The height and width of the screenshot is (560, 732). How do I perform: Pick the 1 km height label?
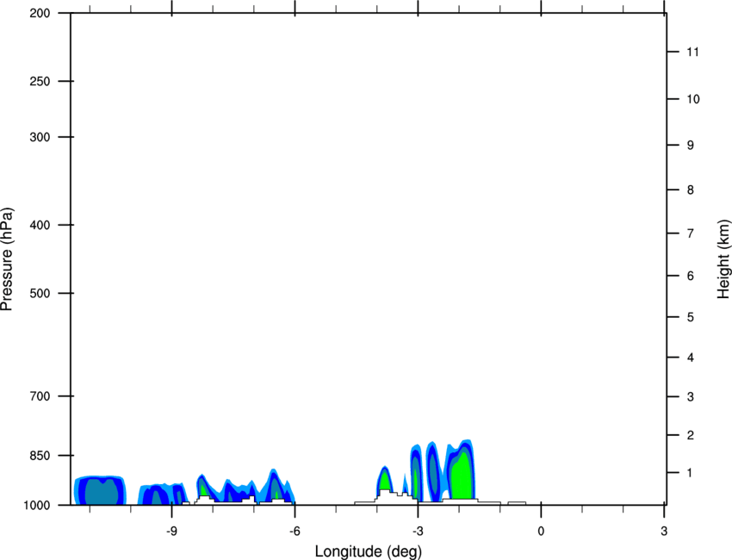[690, 473]
